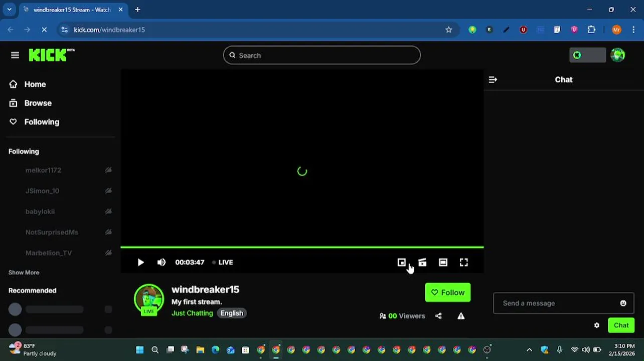This screenshot has height=361, width=644.
Task: Play the stream video
Action: (140, 262)
